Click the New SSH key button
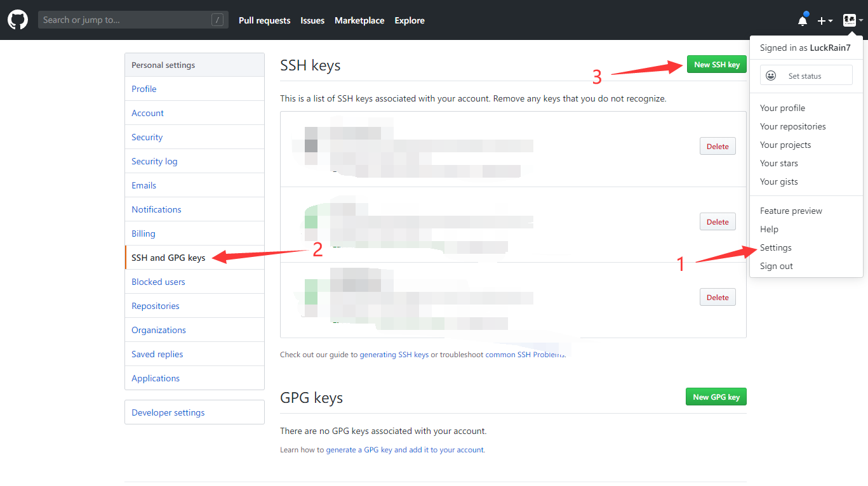This screenshot has height=486, width=868. [716, 64]
